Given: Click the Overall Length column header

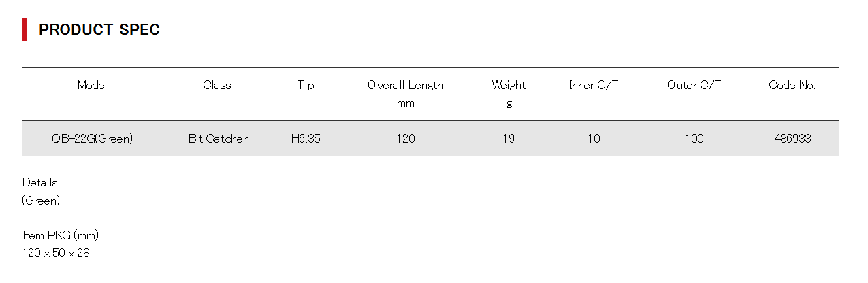Looking at the screenshot, I should (x=405, y=86).
